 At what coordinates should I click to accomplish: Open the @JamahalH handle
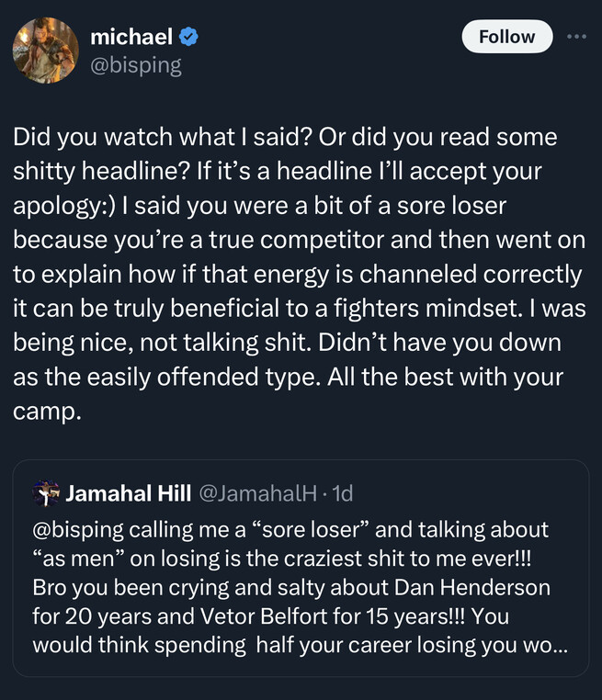pyautogui.click(x=257, y=493)
